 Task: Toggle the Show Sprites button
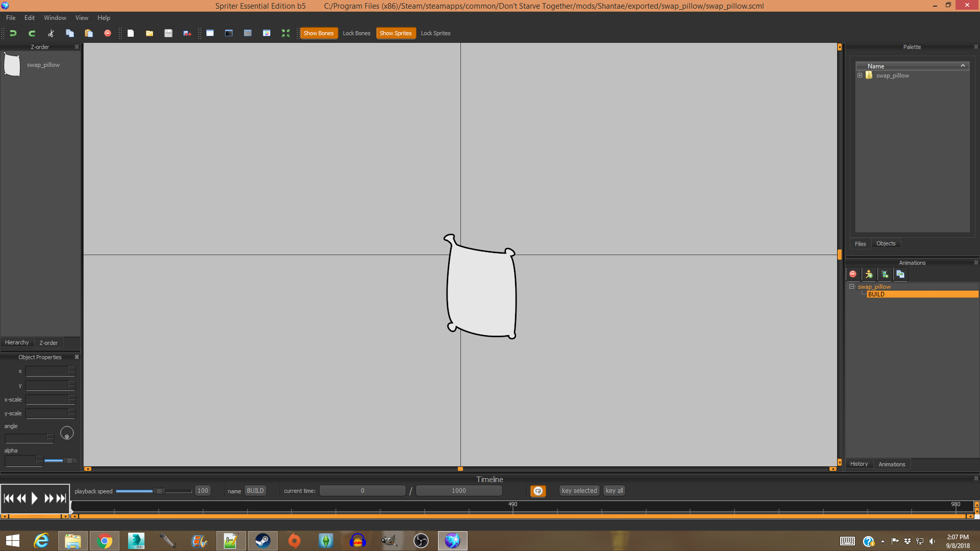point(396,33)
